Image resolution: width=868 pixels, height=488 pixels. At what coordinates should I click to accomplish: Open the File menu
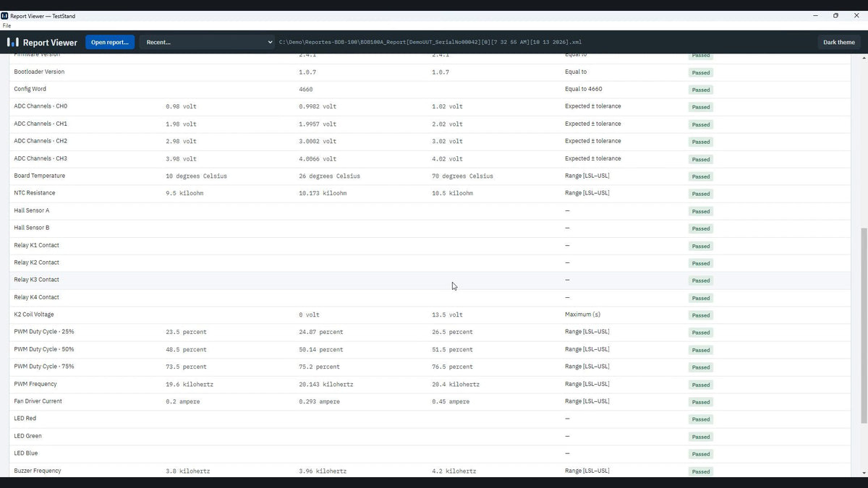7,26
